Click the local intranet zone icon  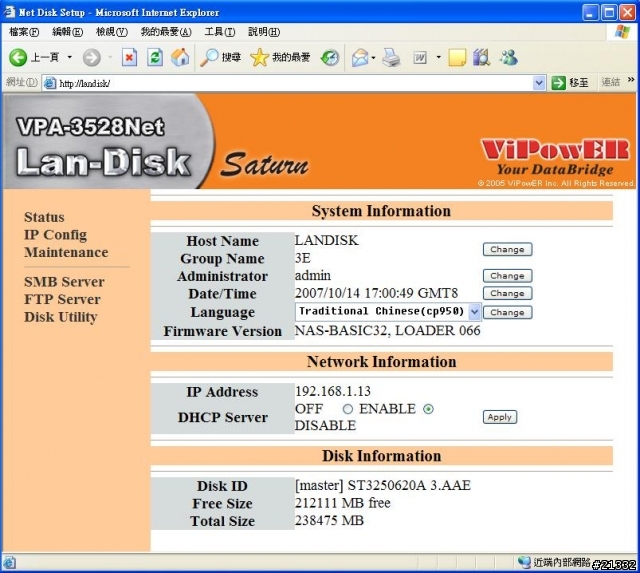(x=524, y=562)
